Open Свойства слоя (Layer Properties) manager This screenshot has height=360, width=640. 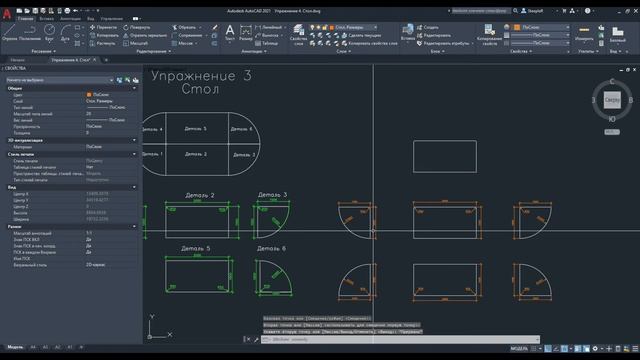point(298,34)
